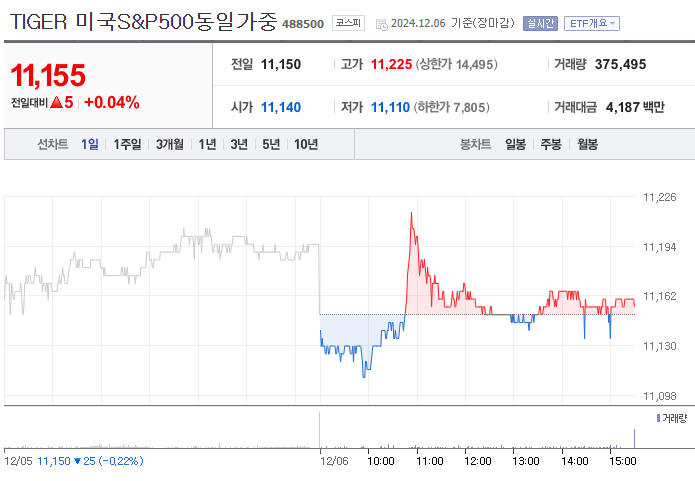This screenshot has width=695, height=481.
Task: Click the 15:00 time axis label
Action: (622, 461)
